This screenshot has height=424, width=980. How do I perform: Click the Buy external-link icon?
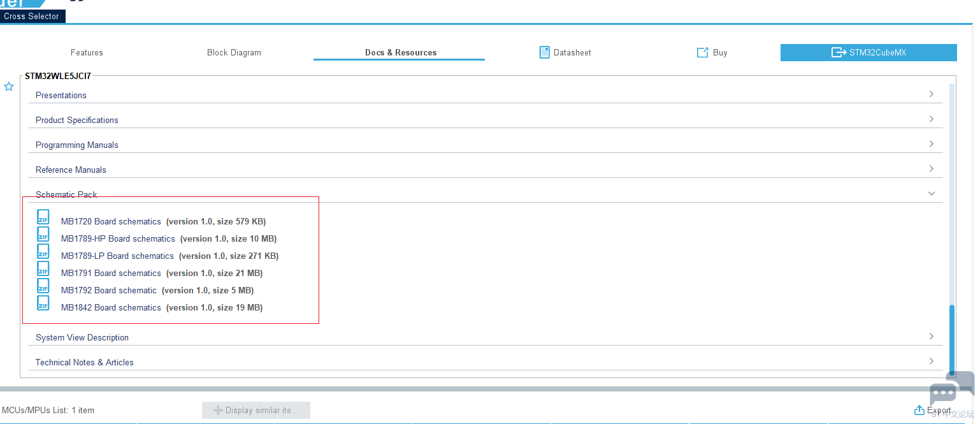tap(702, 52)
